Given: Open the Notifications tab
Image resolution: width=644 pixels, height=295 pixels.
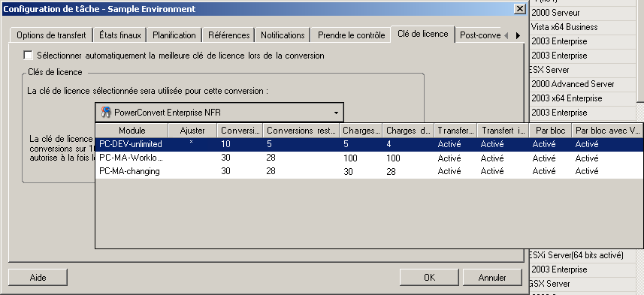Looking at the screenshot, I should (283, 35).
